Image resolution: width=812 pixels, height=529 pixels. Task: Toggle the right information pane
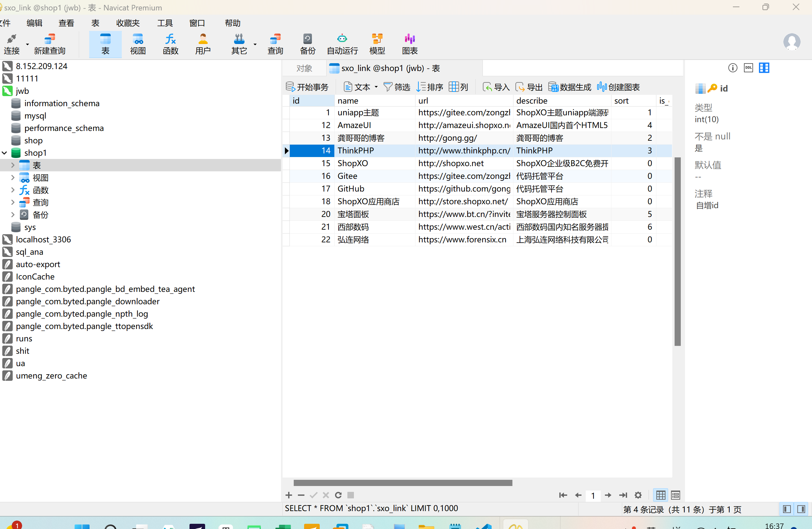(x=802, y=509)
